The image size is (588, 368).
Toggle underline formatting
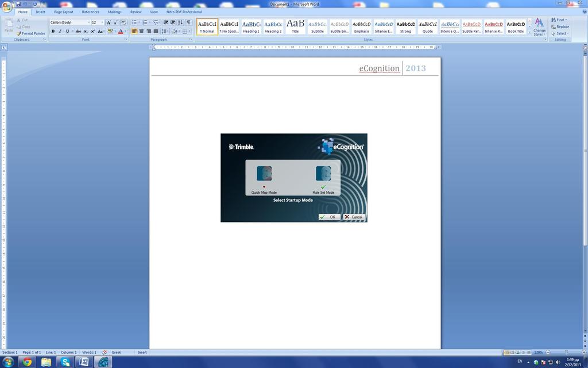click(67, 32)
